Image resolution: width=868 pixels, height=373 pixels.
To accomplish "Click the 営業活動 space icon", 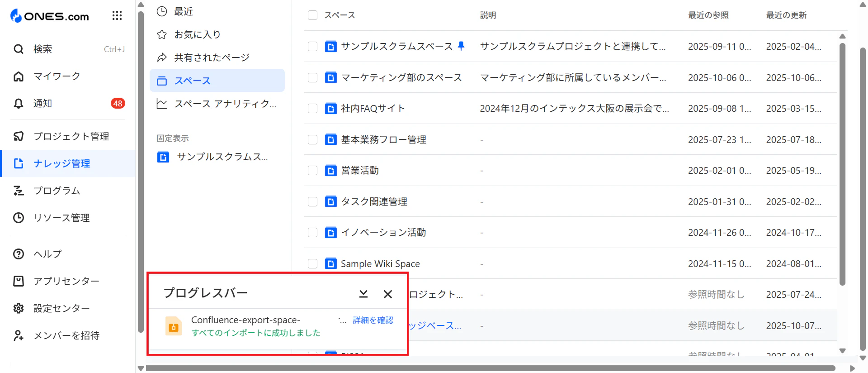I will point(331,171).
